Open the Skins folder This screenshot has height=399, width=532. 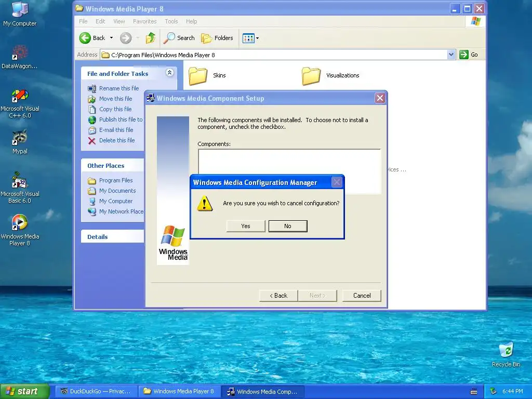(x=207, y=75)
